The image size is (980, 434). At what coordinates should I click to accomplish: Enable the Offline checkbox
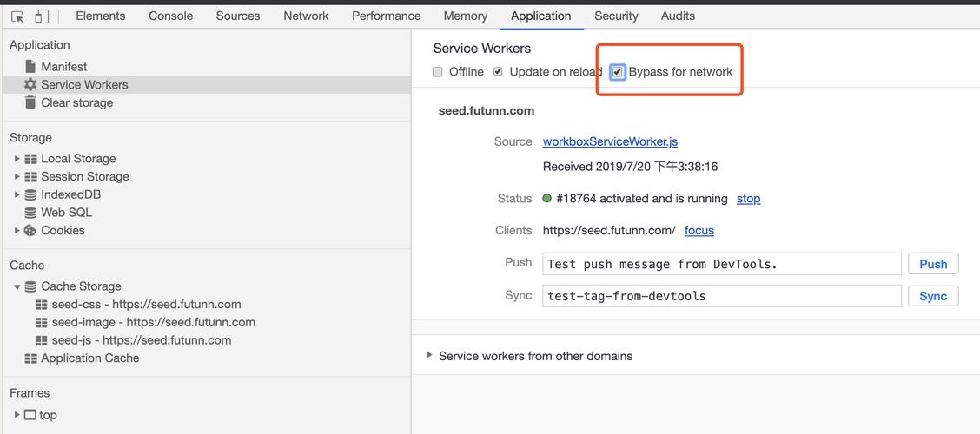438,72
